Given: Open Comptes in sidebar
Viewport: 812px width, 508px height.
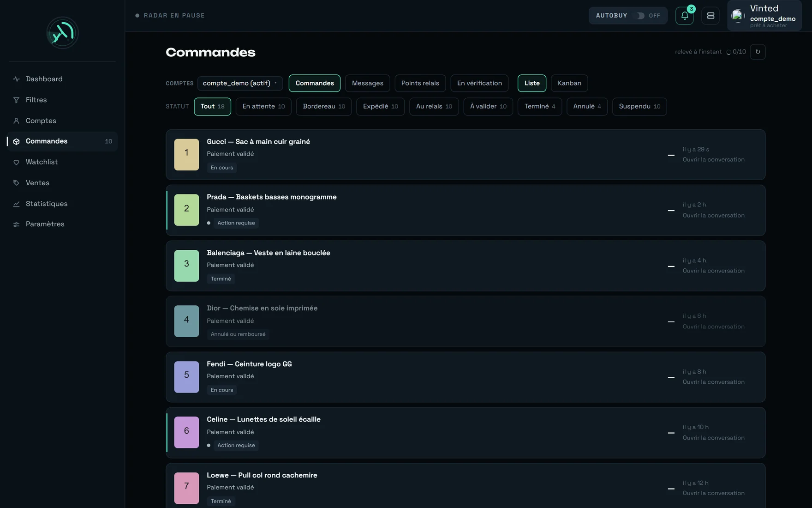Looking at the screenshot, I should click(62, 121).
